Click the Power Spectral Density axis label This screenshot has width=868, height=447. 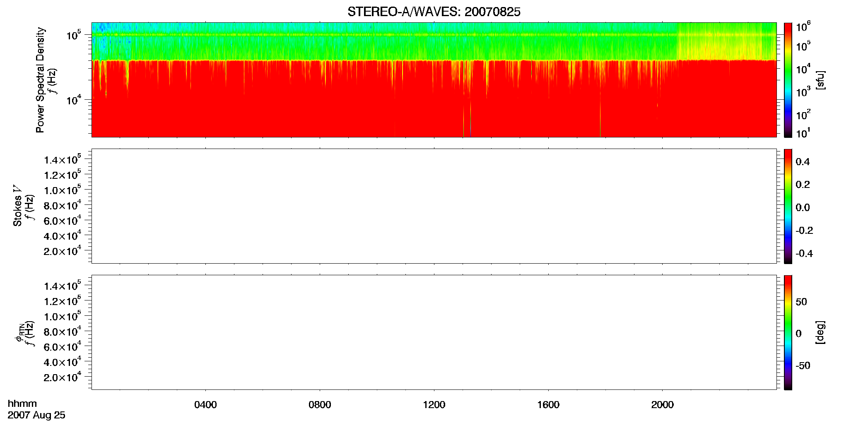point(40,80)
